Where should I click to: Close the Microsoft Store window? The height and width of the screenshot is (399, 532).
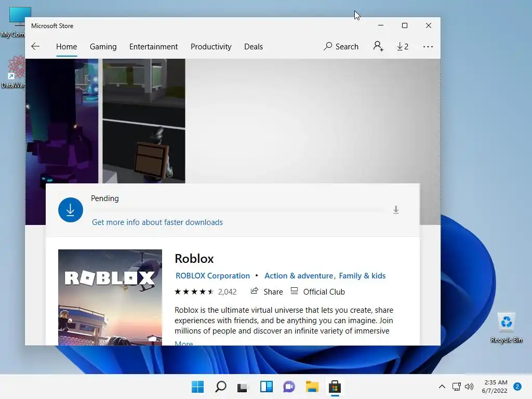click(429, 25)
